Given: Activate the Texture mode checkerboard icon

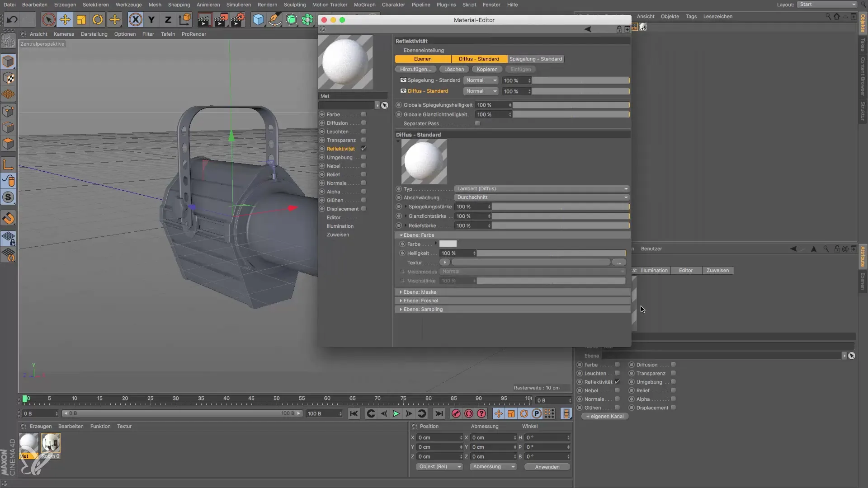Looking at the screenshot, I should click(9, 78).
